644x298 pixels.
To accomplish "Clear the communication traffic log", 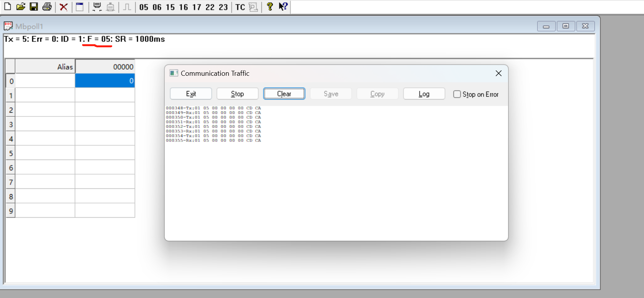I will [x=284, y=94].
